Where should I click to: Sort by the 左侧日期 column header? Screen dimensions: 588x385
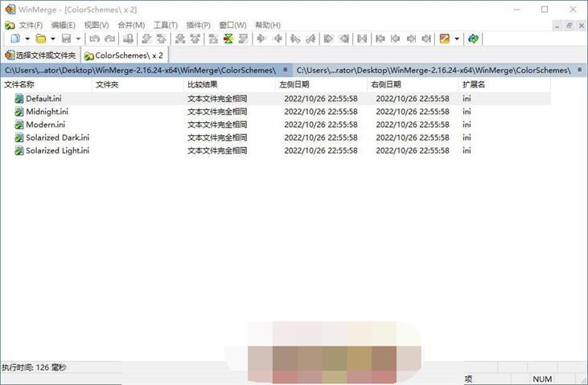pyautogui.click(x=322, y=84)
